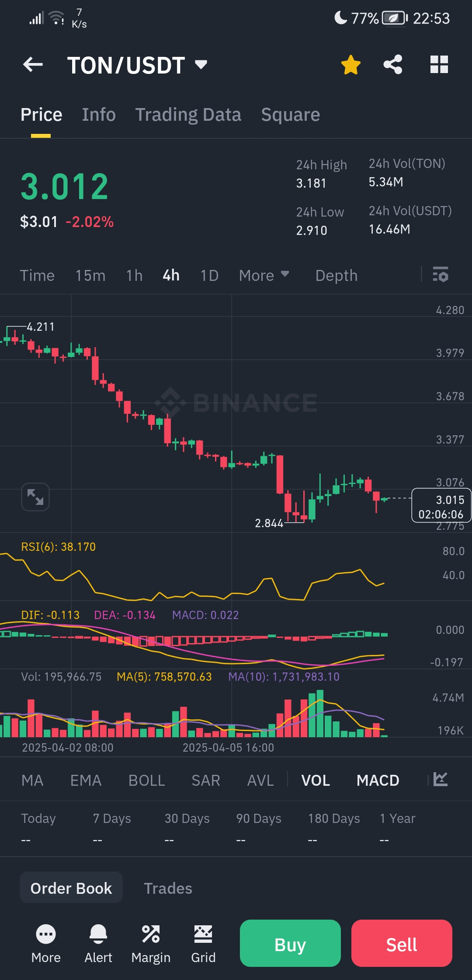The image size is (472, 980).
Task: Tap the MA(10): 1,731,983.10 label
Action: pos(284,677)
